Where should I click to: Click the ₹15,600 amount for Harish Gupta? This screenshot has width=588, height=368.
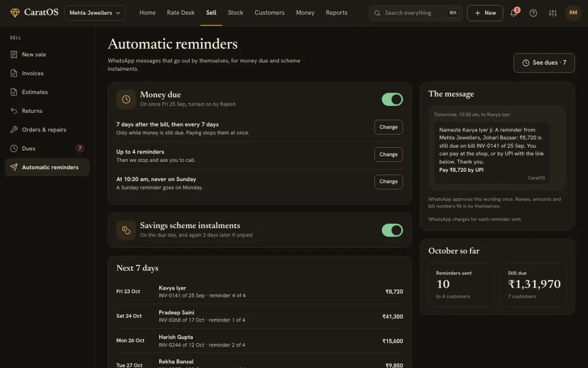pos(392,341)
